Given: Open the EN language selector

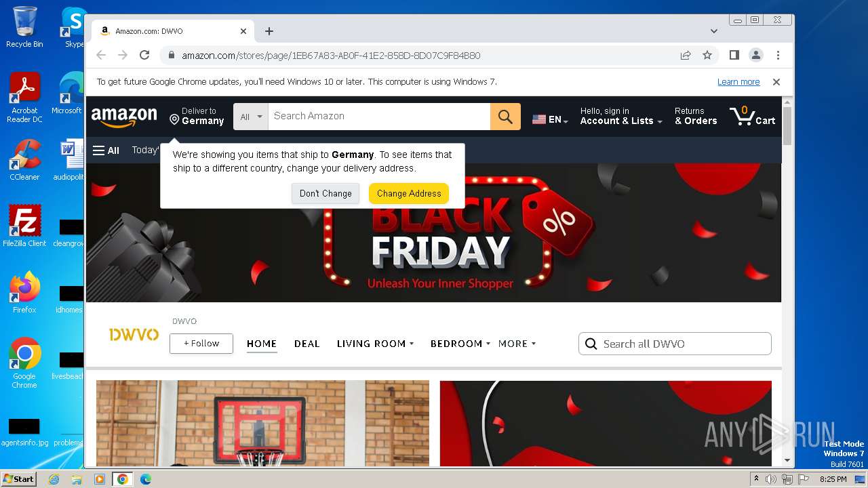Looking at the screenshot, I should (x=550, y=119).
